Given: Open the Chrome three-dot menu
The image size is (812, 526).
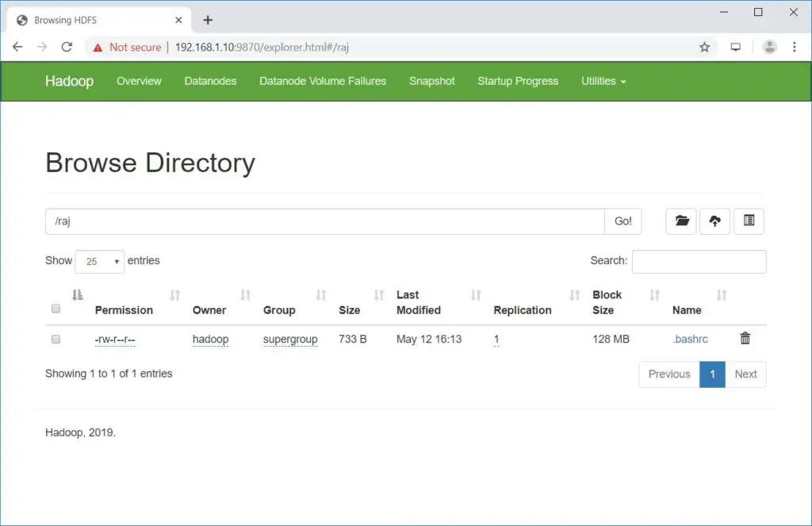Looking at the screenshot, I should pos(795,48).
